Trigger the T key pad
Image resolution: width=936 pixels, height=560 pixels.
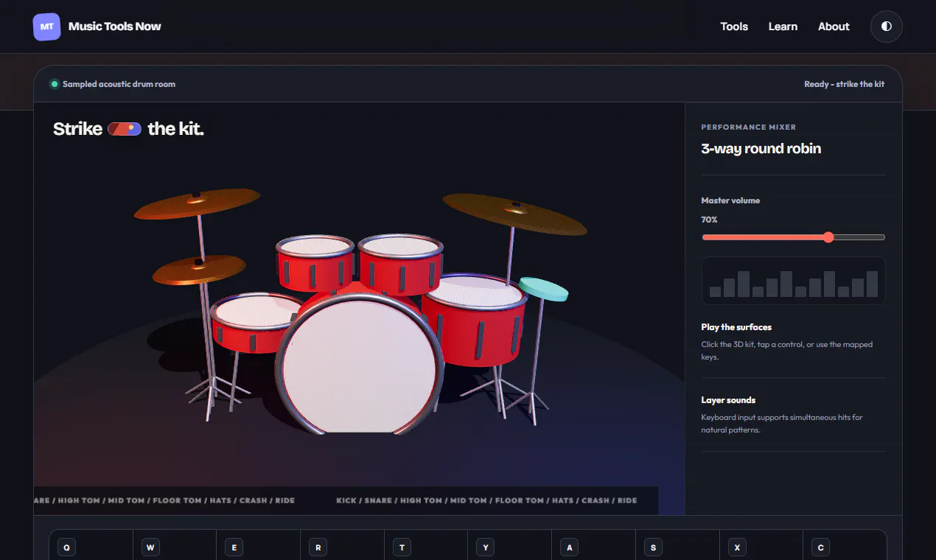click(x=426, y=546)
